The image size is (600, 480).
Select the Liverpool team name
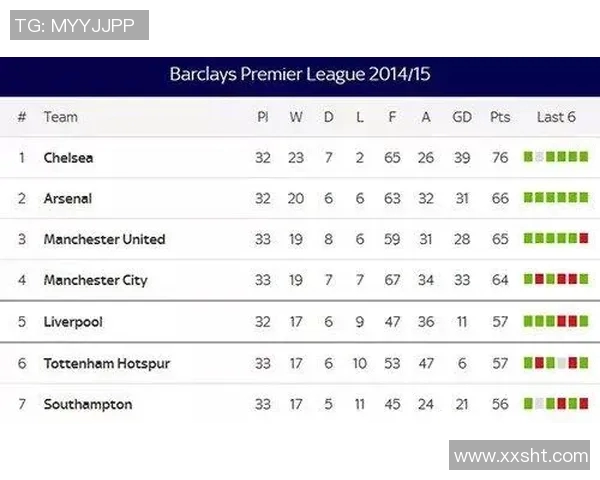click(73, 322)
